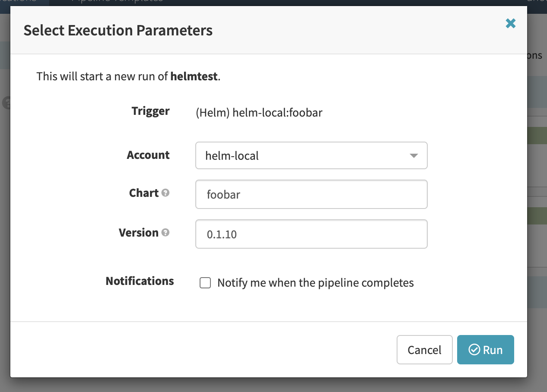The height and width of the screenshot is (392, 547).
Task: Click the help icon beside Chart
Action: 165,193
